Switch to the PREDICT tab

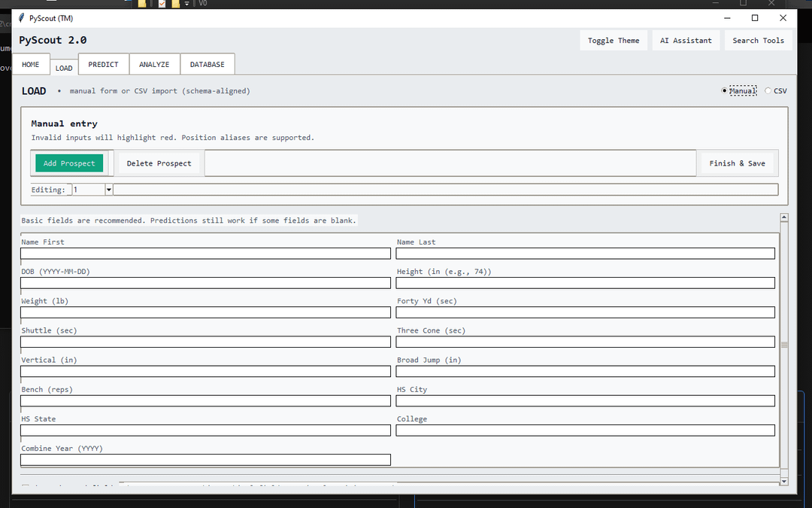(x=103, y=65)
